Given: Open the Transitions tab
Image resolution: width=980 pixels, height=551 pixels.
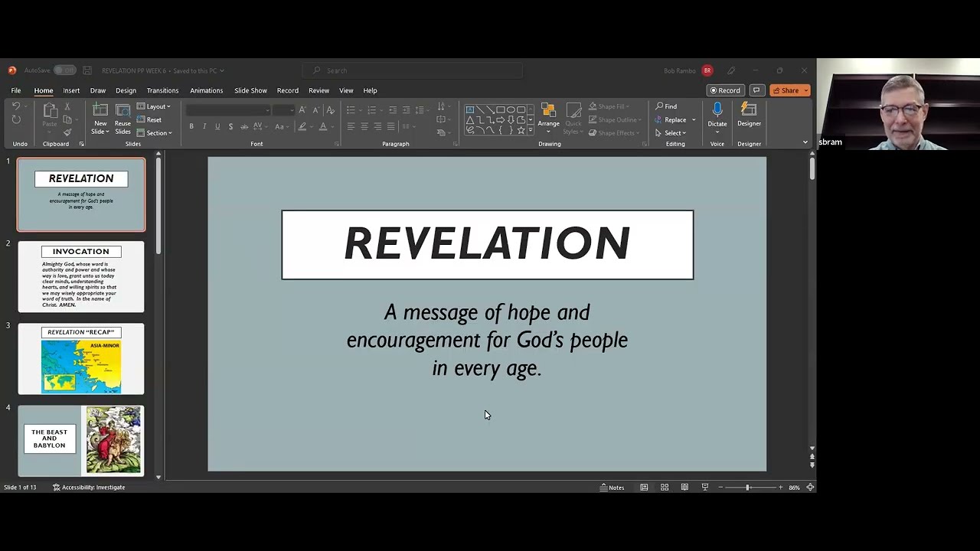Looking at the screenshot, I should coord(162,90).
